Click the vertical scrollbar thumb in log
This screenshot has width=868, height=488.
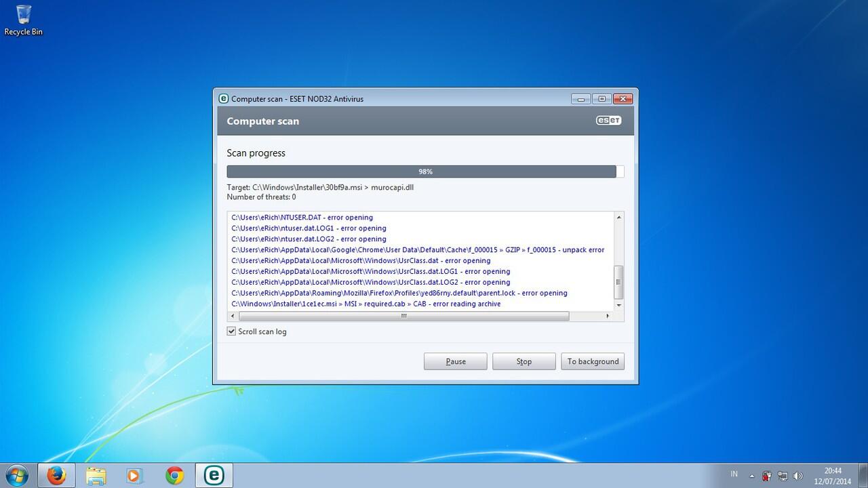click(x=618, y=282)
